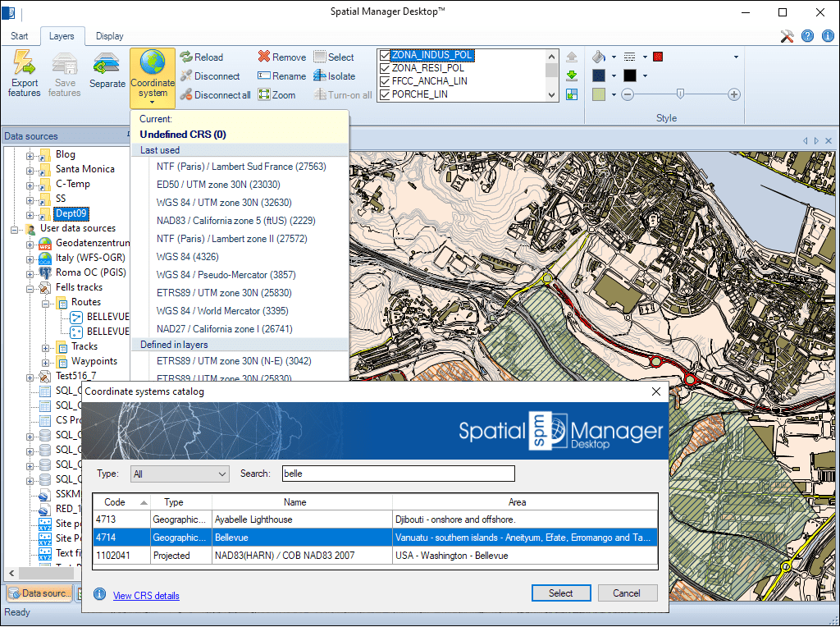Sort catalog by the Code column header

(121, 502)
